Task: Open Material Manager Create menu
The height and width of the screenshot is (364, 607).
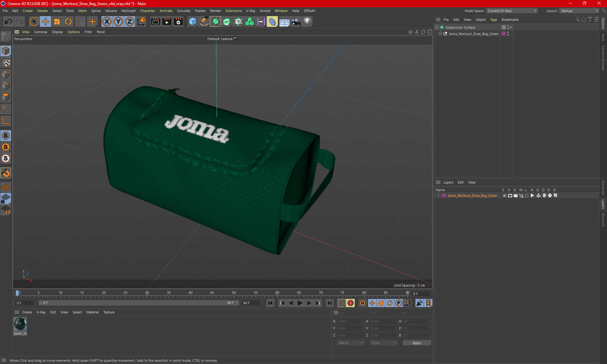Action: 27,312
